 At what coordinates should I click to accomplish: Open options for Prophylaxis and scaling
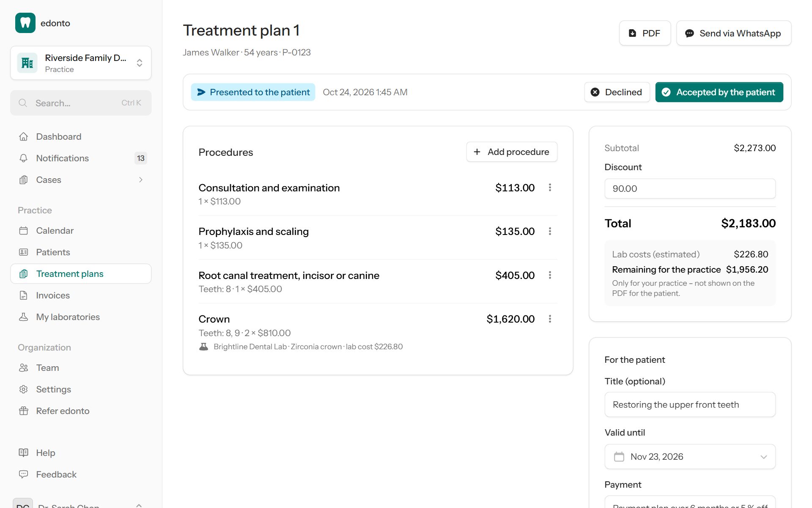point(550,231)
